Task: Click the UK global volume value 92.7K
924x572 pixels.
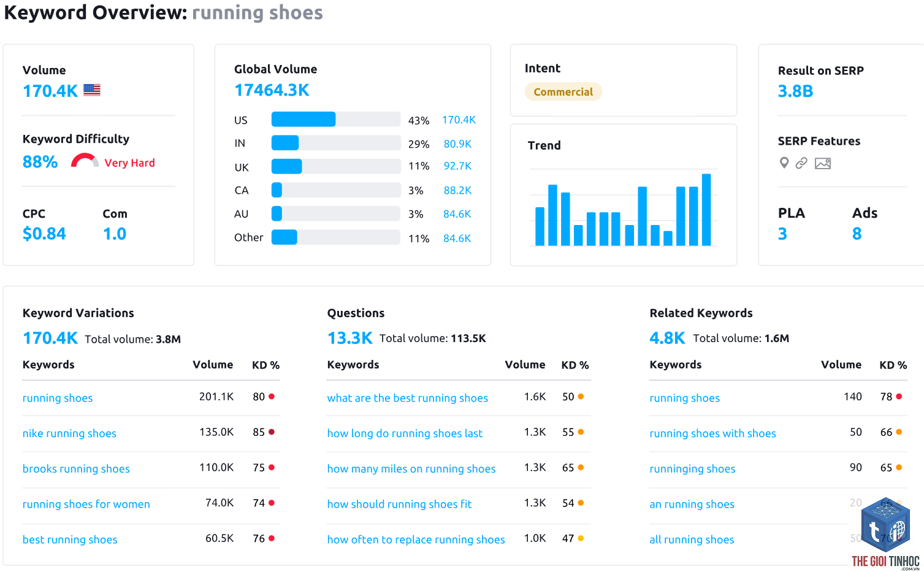Action: point(457,166)
